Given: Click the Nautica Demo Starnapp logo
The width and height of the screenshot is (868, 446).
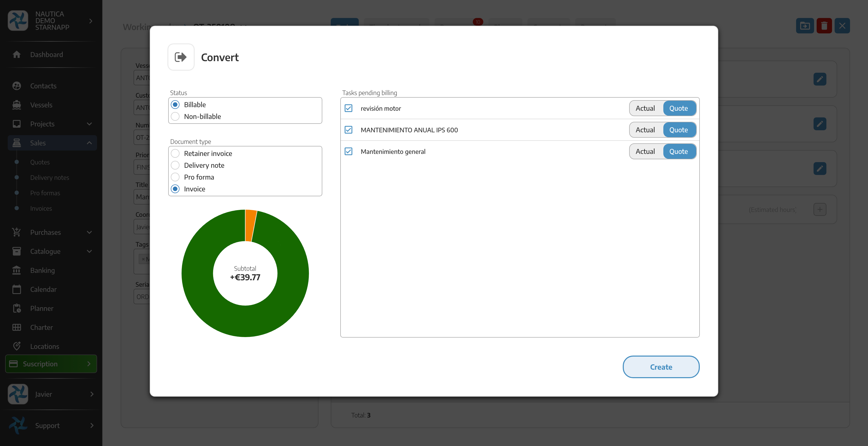Looking at the screenshot, I should 18,21.
